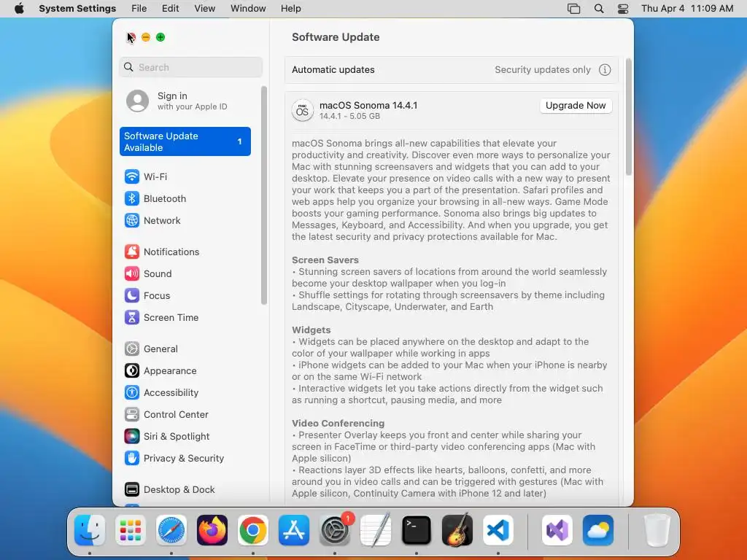Screen dimensions: 747x560
Task: Open the Help menu
Action: pyautogui.click(x=290, y=9)
